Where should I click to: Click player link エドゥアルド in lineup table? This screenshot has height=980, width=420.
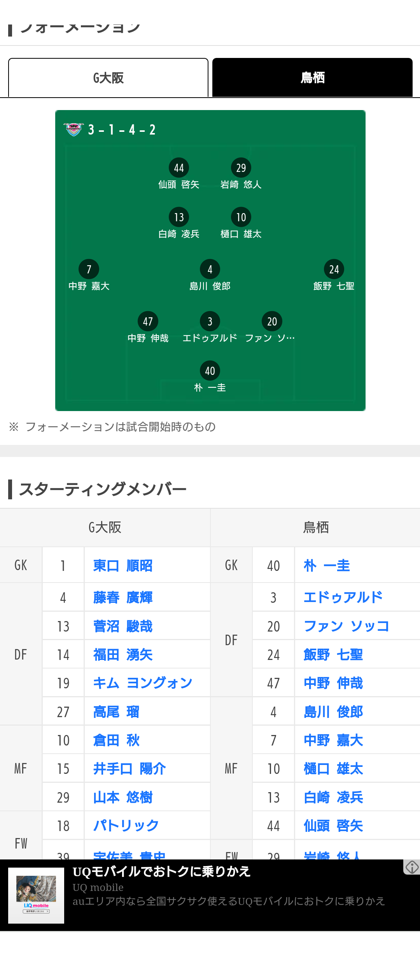(x=343, y=597)
